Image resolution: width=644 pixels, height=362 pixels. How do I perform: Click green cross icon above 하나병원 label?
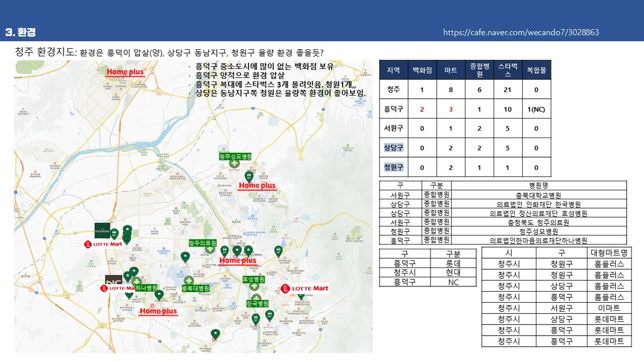click(137, 282)
